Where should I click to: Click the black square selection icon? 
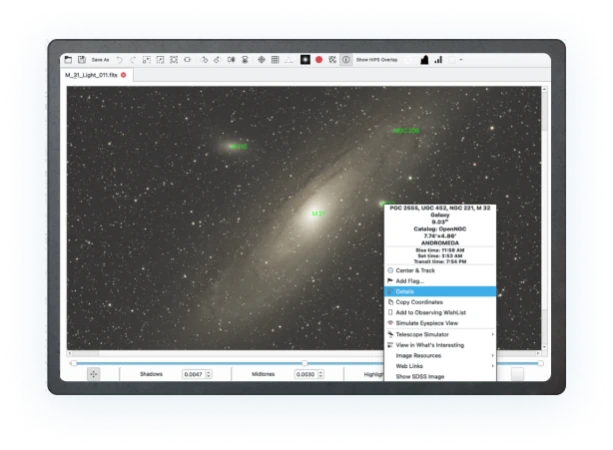point(305,60)
